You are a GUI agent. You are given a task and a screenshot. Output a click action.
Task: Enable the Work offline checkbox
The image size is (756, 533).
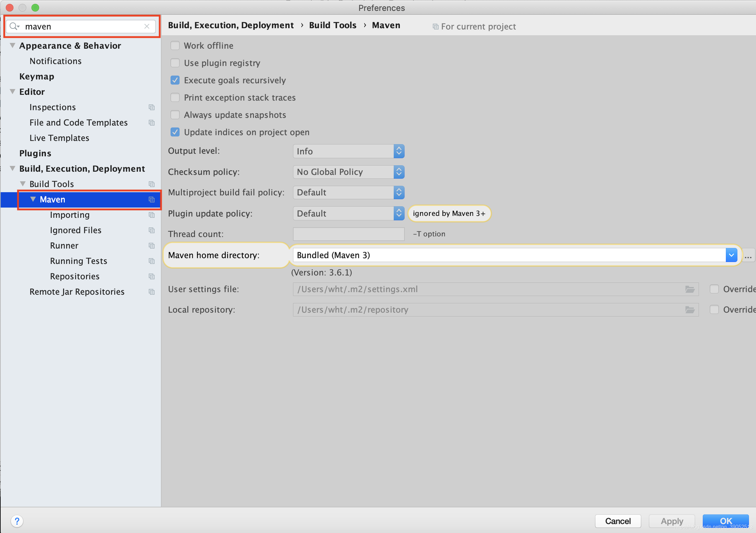[x=175, y=45]
